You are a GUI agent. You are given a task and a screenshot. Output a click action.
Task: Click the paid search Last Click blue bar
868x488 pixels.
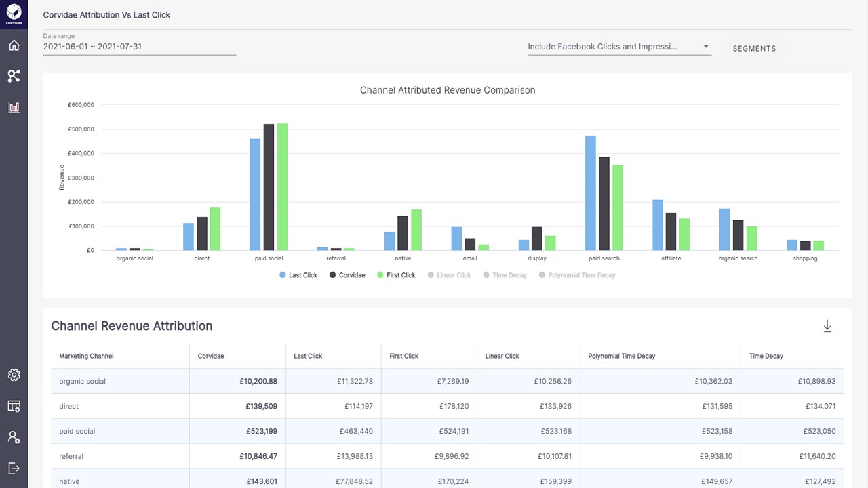click(x=591, y=193)
